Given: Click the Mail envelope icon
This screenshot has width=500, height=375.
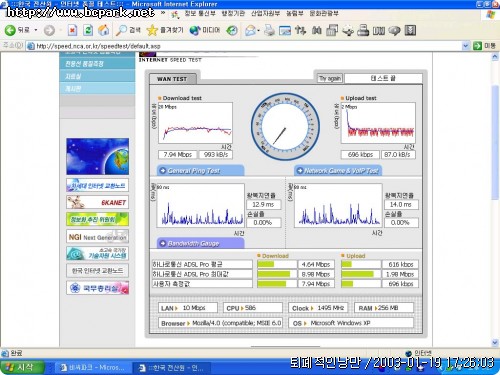Looking at the screenshot, I should [250, 30].
